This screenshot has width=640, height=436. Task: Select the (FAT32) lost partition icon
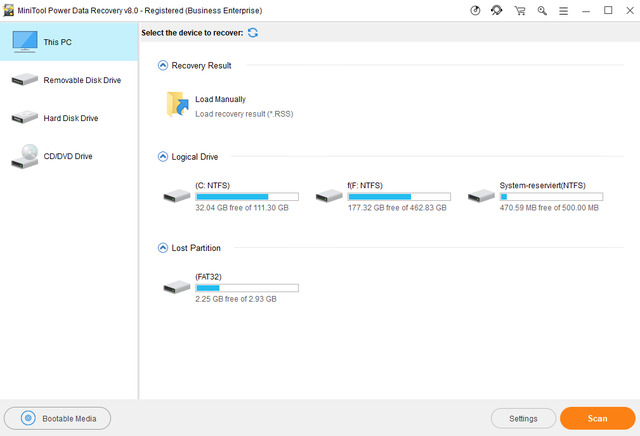(177, 287)
